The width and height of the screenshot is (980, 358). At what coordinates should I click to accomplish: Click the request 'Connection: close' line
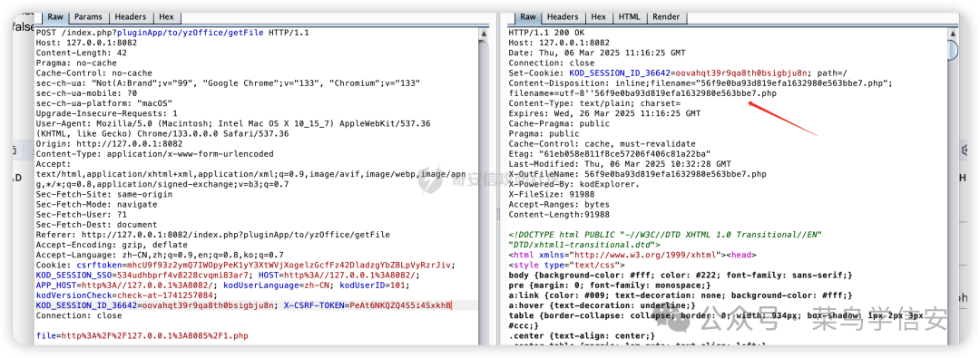(79, 315)
